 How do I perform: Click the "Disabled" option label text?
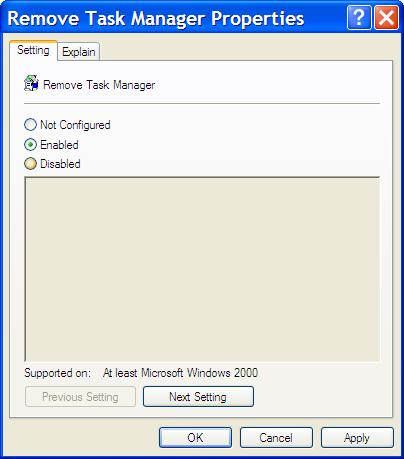[x=60, y=164]
